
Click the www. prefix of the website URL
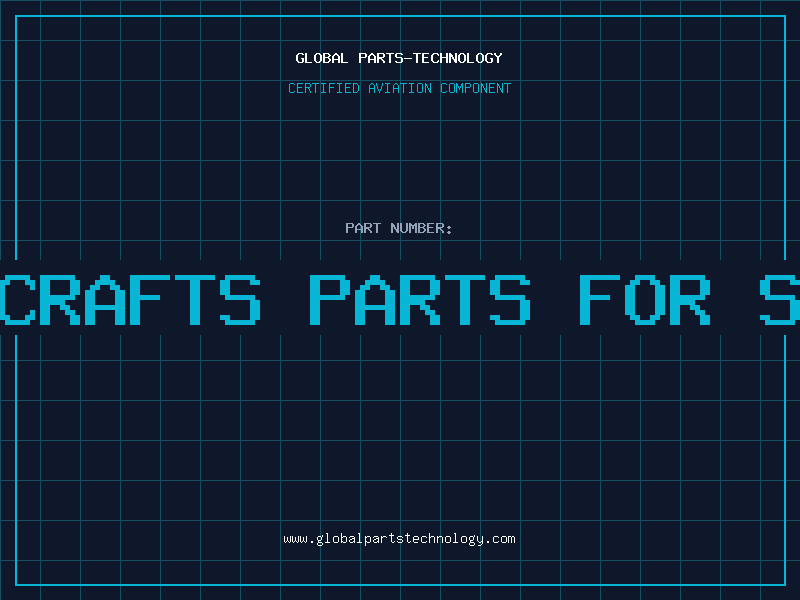(299, 539)
